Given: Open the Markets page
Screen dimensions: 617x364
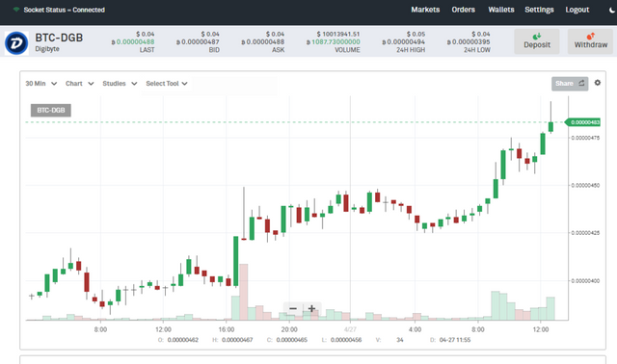Looking at the screenshot, I should pos(425,10).
